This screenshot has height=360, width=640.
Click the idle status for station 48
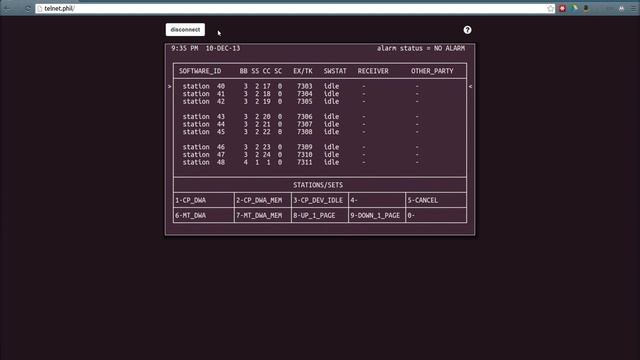pos(331,162)
